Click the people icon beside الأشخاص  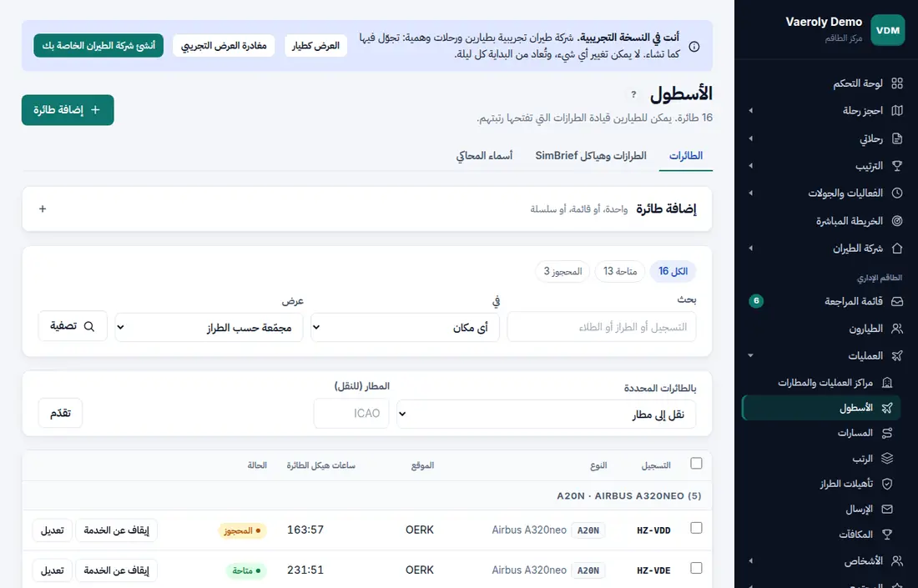click(896, 561)
